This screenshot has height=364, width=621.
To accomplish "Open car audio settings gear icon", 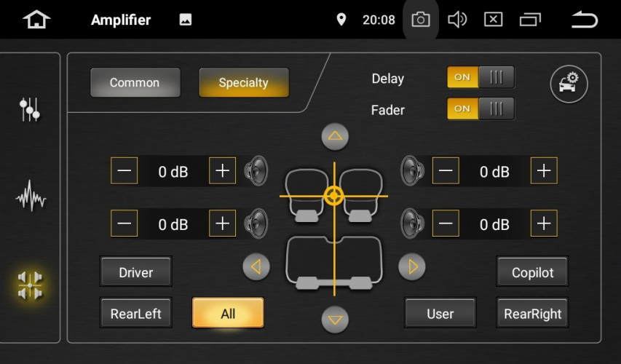I will pos(569,83).
